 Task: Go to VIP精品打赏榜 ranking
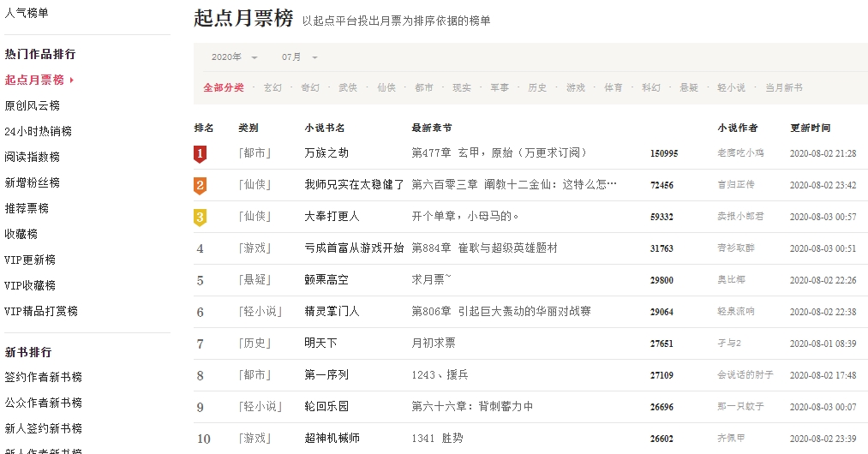[x=41, y=311]
